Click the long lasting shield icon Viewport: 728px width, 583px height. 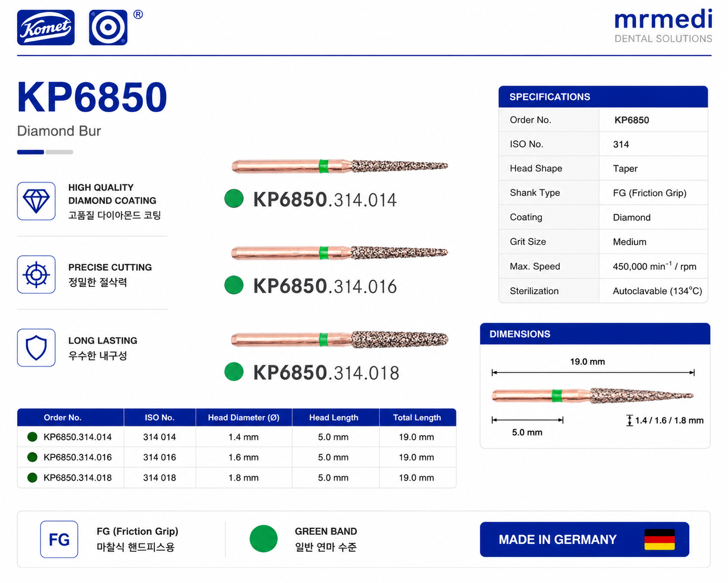[36, 348]
